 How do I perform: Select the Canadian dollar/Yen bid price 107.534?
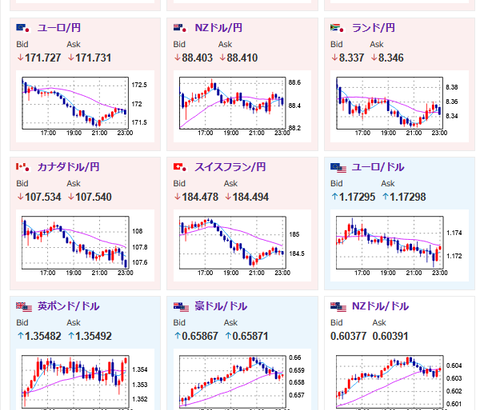[43, 197]
